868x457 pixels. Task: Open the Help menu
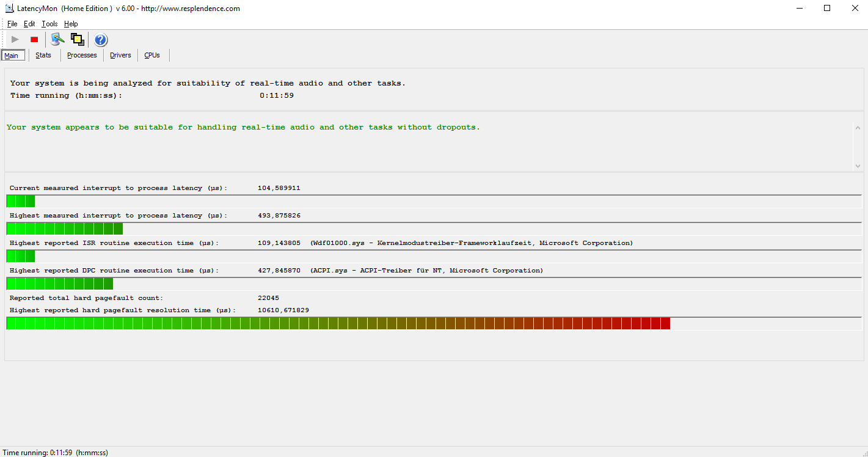[x=71, y=24]
